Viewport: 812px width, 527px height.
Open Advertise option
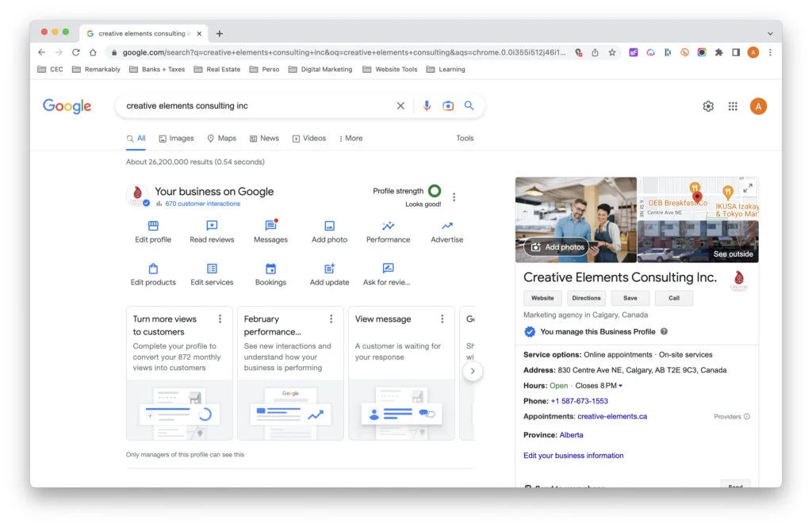click(x=447, y=232)
